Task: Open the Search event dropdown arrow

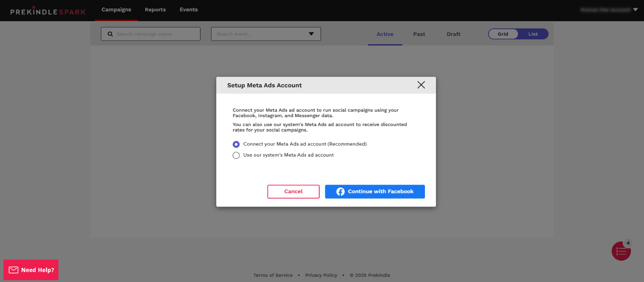Action: tap(311, 34)
